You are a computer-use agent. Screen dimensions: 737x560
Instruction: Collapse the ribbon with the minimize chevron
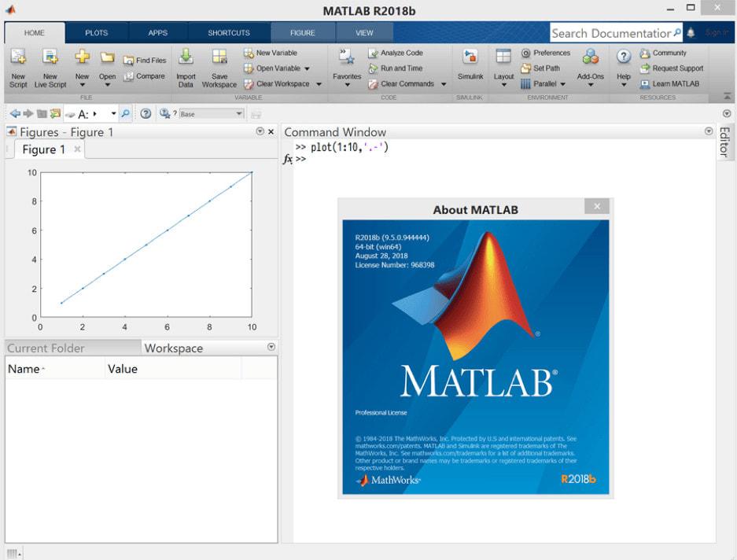coord(728,98)
